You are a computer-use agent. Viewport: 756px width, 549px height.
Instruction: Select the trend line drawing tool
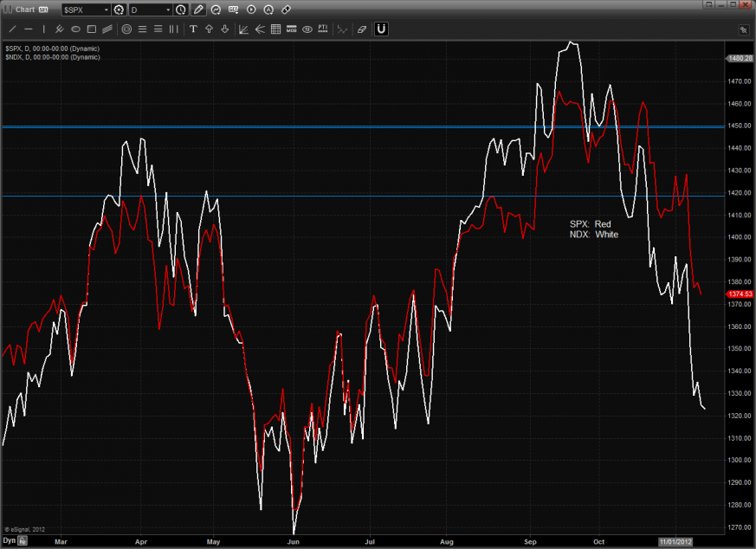12,29
